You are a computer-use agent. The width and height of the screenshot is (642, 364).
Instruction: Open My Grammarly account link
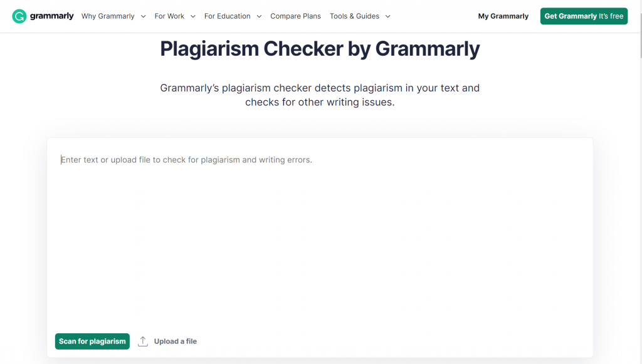tap(503, 16)
